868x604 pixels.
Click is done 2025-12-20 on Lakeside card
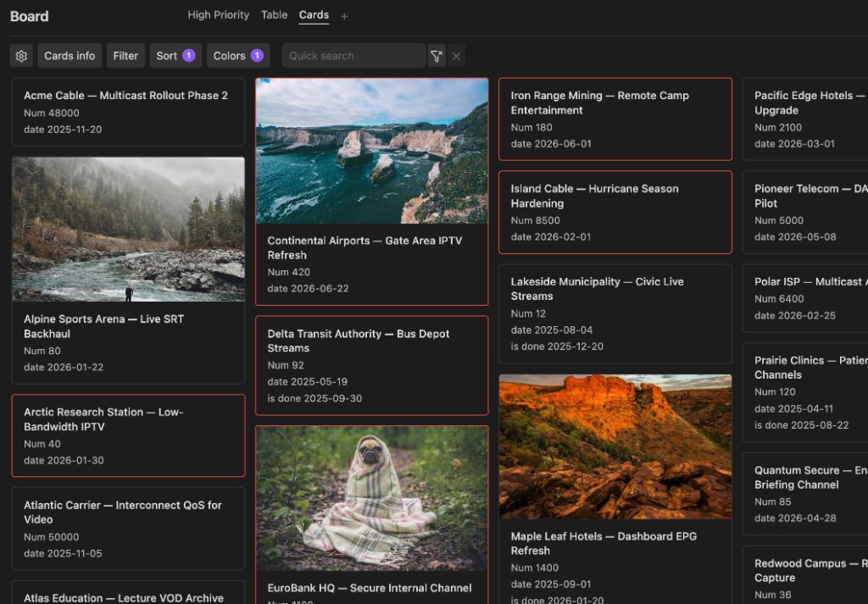(557, 346)
